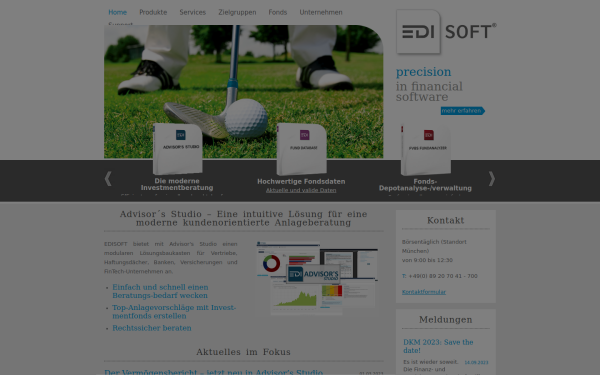Navigate to Unternehmen

[x=321, y=12]
